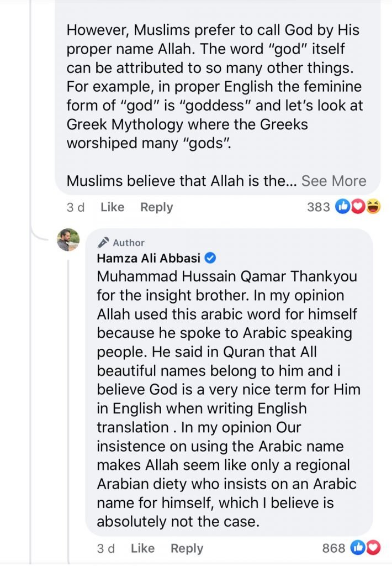392x566 pixels.
Task: Click the pencil Author badge icon
Action: [103, 243]
